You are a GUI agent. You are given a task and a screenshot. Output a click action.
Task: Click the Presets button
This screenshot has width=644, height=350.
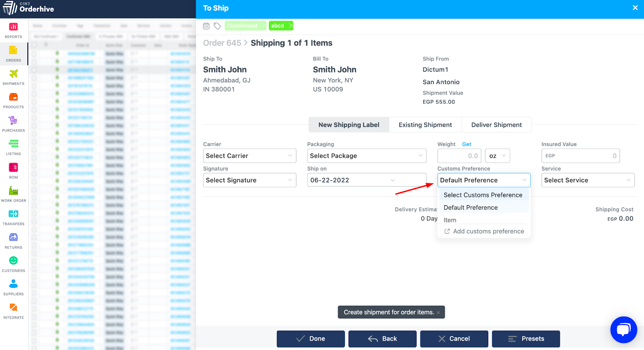pos(526,339)
